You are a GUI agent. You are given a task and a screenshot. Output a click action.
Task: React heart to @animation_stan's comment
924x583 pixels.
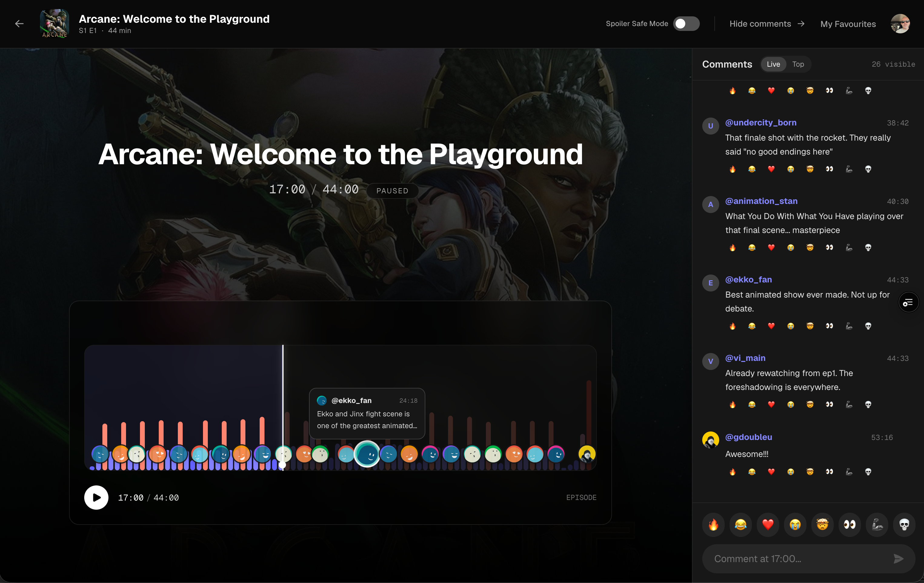coord(771,248)
